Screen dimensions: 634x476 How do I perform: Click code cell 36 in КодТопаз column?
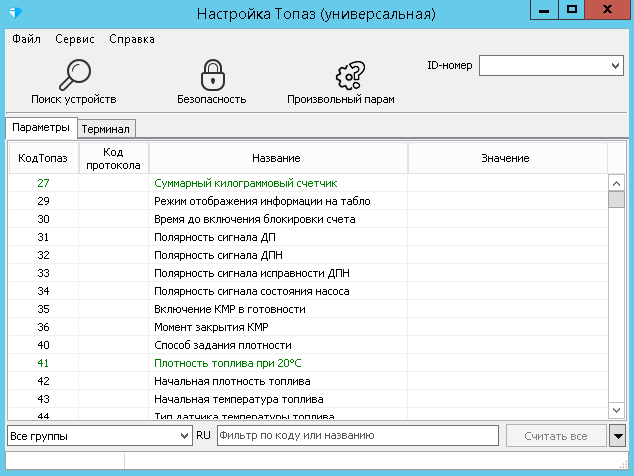pyautogui.click(x=43, y=327)
